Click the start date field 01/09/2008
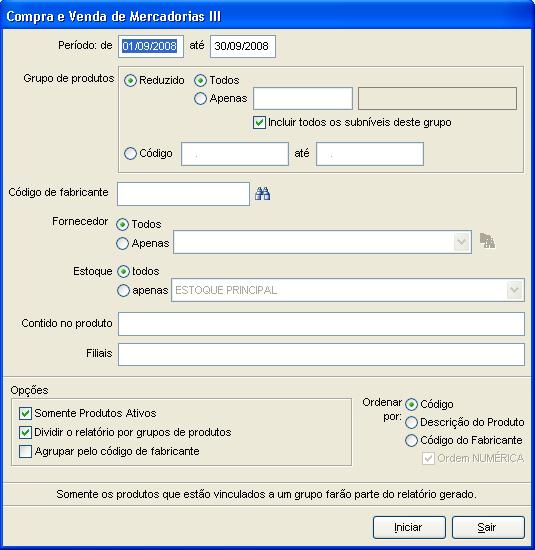The width and height of the screenshot is (535, 550). 151,46
